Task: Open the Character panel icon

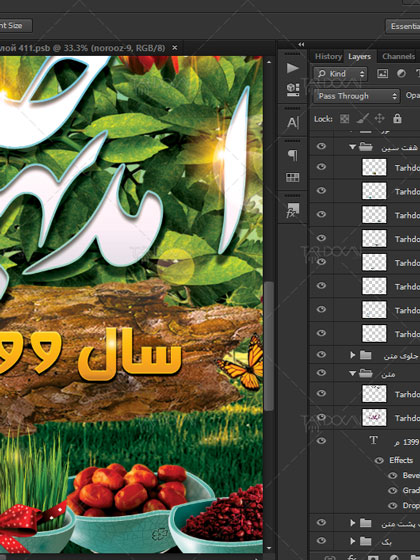Action: (292, 122)
